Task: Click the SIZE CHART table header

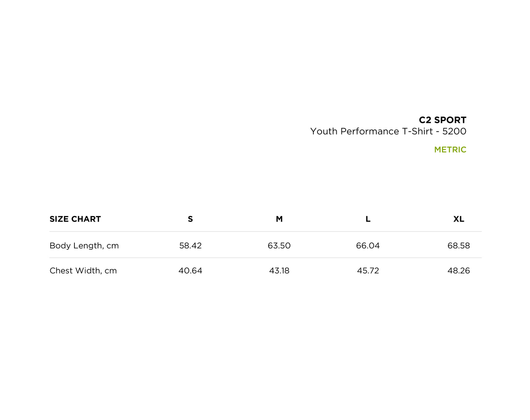Action: coord(75,219)
